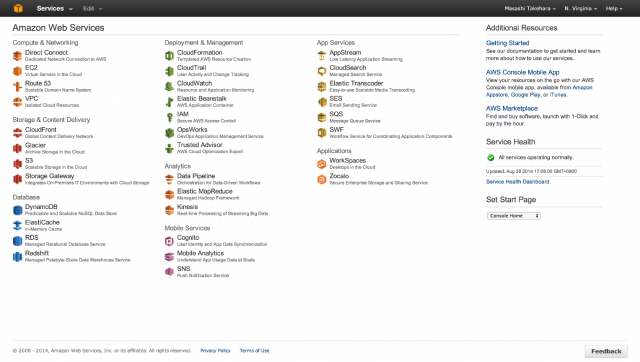Click the Kinesis service name
Viewport: 640px width, 362px height.
187,207
